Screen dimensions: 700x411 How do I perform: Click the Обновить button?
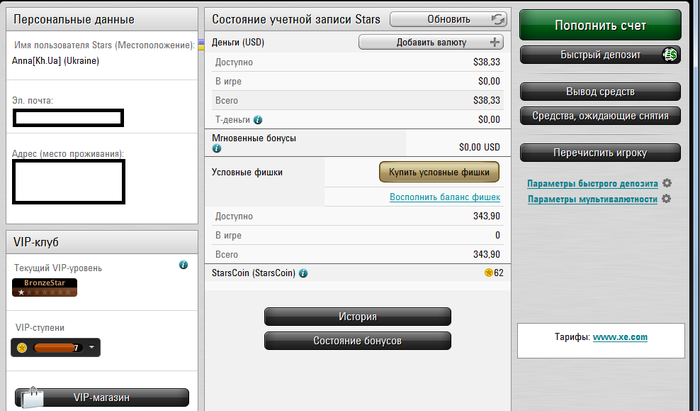pyautogui.click(x=448, y=19)
